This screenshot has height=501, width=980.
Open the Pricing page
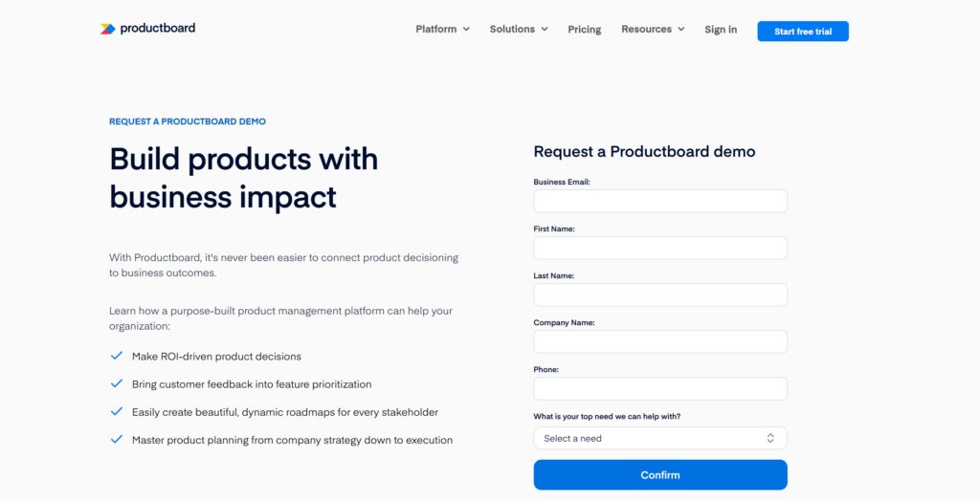tap(584, 30)
